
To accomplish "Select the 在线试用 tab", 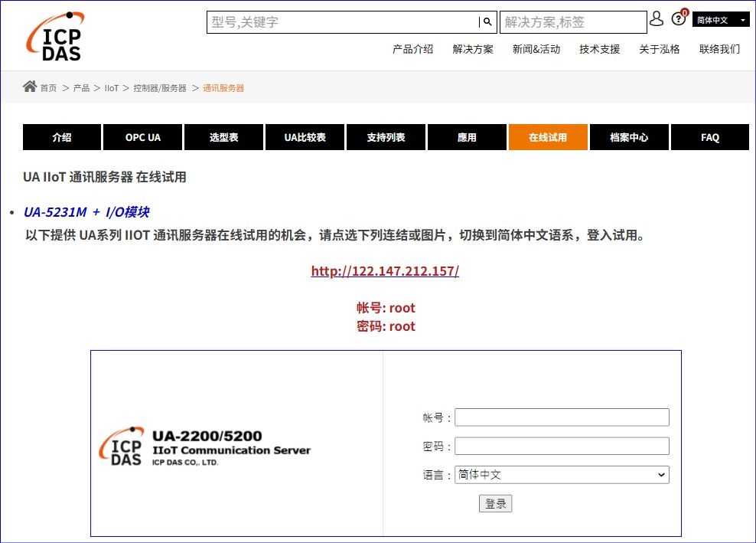I will [x=548, y=137].
